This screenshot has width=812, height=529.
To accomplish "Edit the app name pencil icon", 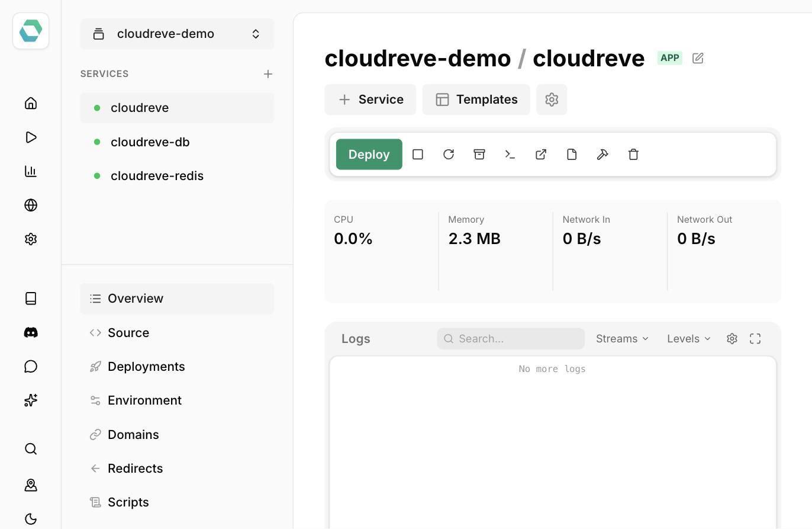I will pyautogui.click(x=698, y=58).
